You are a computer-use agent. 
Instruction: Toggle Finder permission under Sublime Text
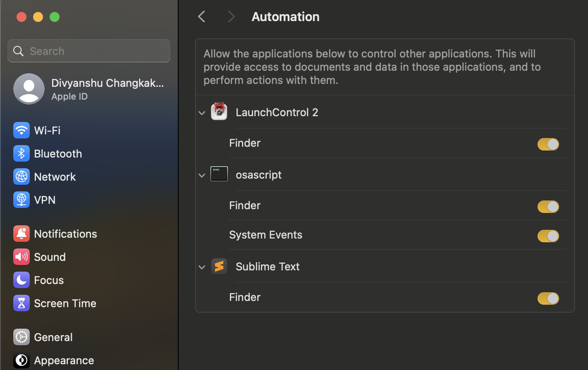[548, 298]
